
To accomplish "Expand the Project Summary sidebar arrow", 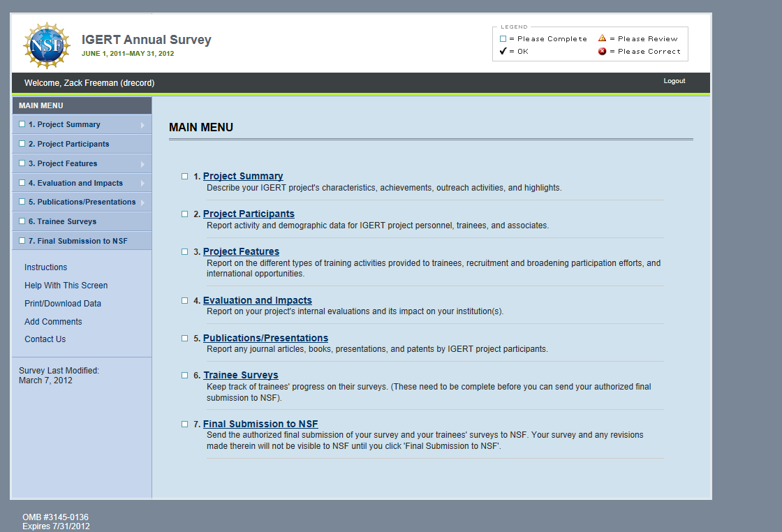I will tap(142, 125).
